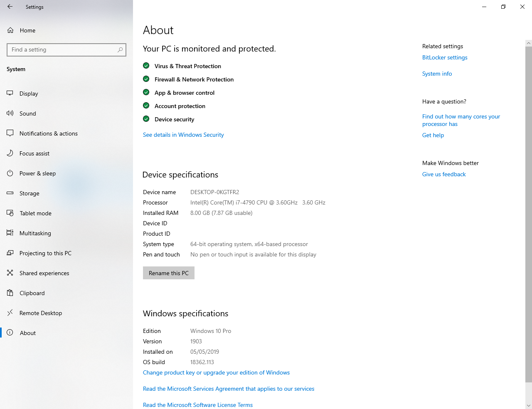The height and width of the screenshot is (409, 532).
Task: Click the Get help link
Action: [433, 135]
